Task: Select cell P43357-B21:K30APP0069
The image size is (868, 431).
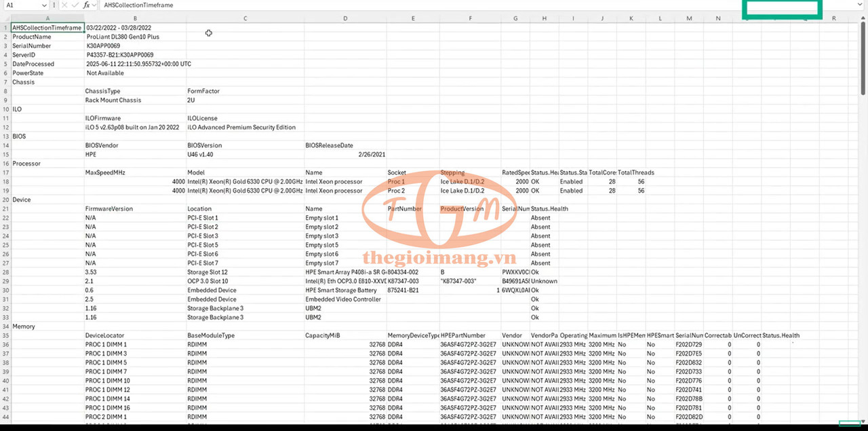Action: click(x=135, y=55)
